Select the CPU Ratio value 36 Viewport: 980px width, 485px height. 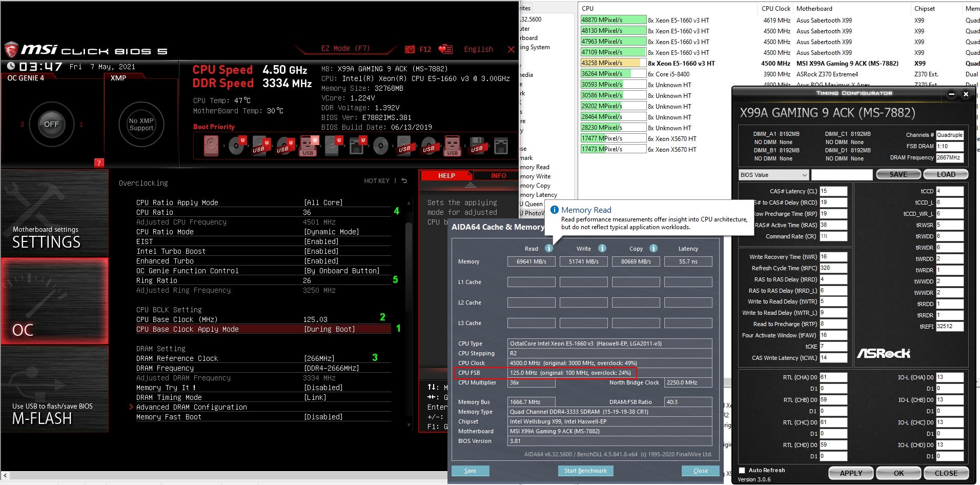pos(307,212)
